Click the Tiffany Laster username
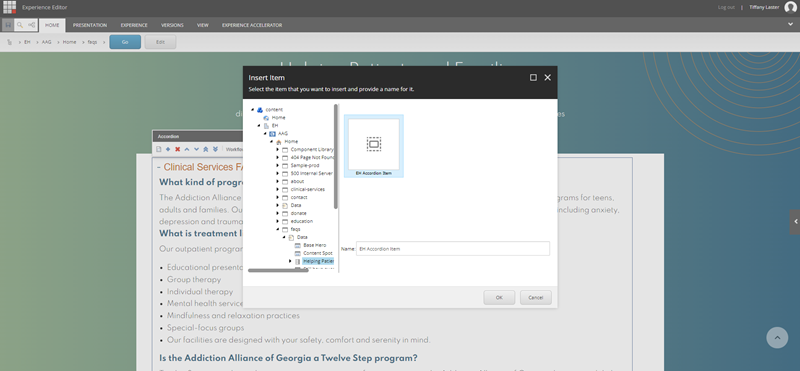This screenshot has height=371, width=800. click(x=764, y=7)
